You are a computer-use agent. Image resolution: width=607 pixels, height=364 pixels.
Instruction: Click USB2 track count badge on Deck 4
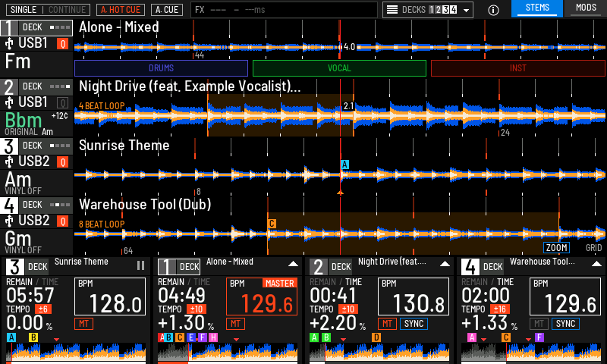pos(63,221)
